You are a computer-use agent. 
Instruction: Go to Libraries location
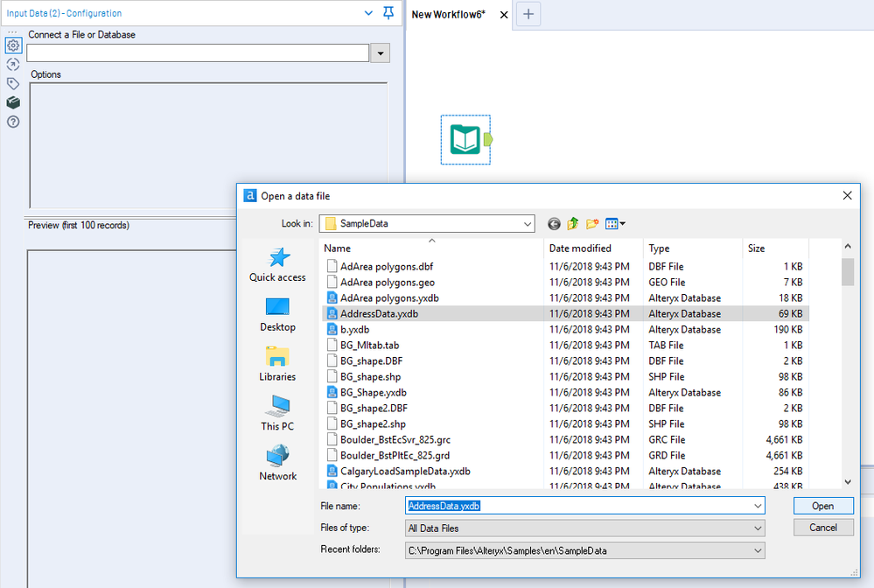[x=277, y=364]
